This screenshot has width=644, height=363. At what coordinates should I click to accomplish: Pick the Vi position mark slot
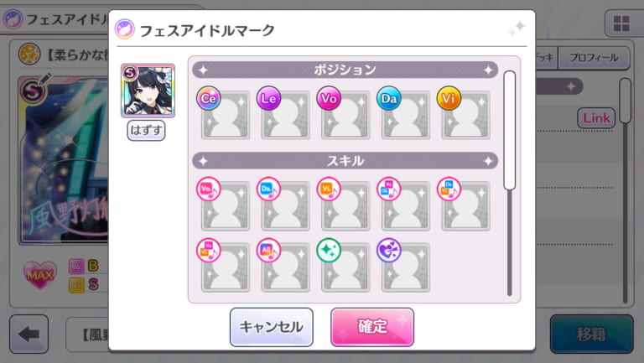pos(465,115)
